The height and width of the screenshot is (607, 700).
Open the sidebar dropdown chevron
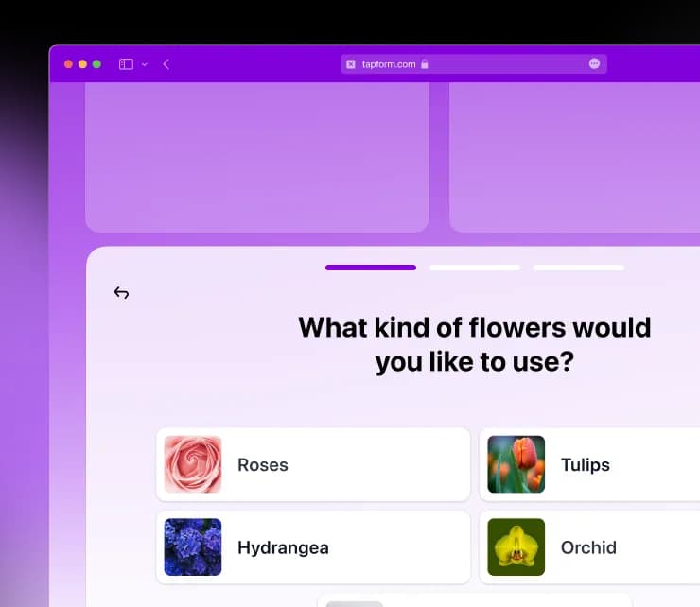(145, 64)
